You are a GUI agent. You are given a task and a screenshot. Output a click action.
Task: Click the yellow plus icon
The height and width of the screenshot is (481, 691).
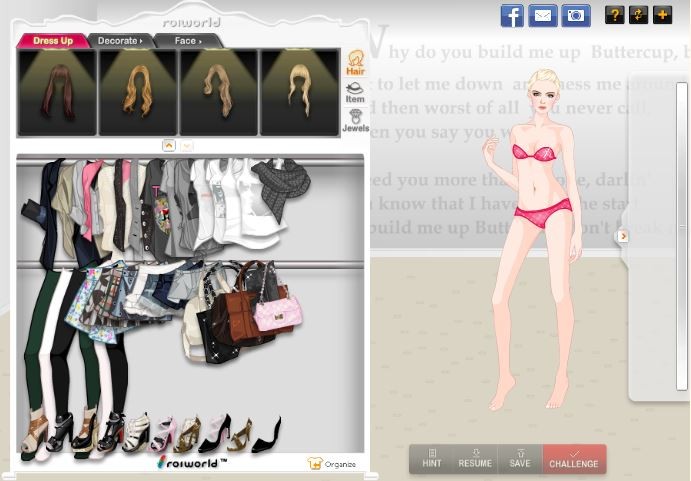click(x=662, y=15)
